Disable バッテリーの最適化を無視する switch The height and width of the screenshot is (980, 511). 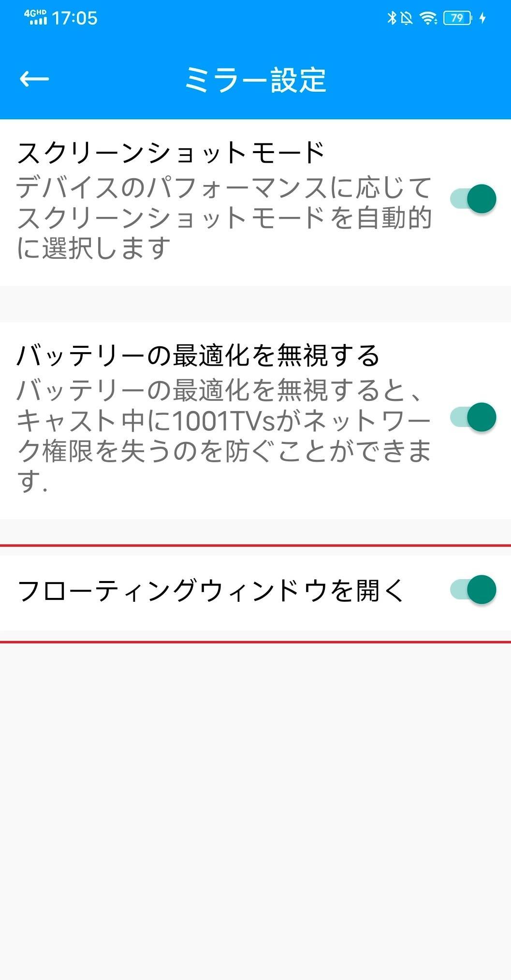point(473,417)
